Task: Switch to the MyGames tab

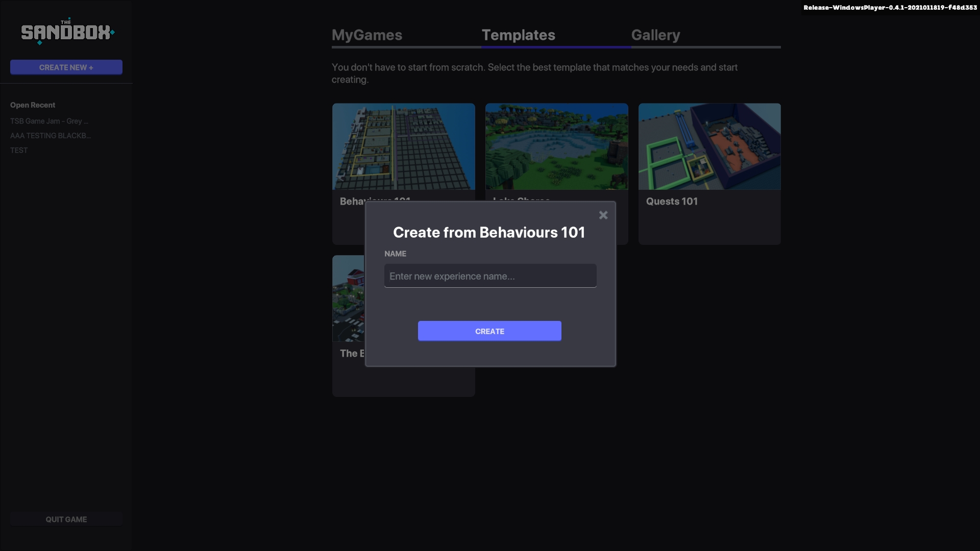Action: [367, 35]
